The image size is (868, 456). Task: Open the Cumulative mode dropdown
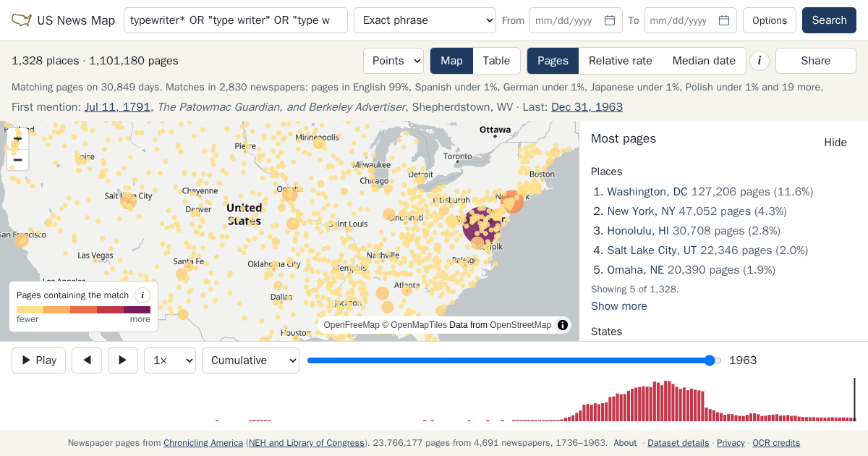[250, 360]
